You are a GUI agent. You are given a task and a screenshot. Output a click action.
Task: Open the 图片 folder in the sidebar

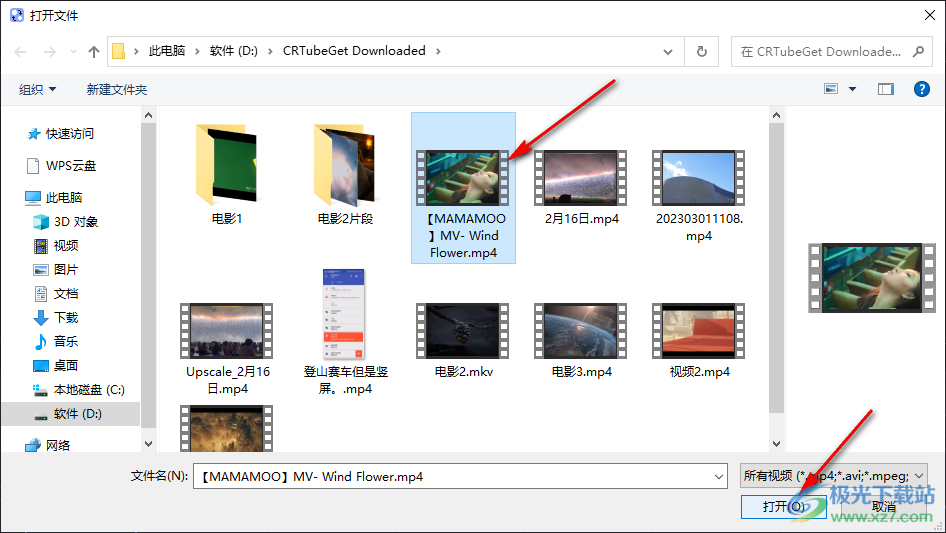(x=56, y=270)
